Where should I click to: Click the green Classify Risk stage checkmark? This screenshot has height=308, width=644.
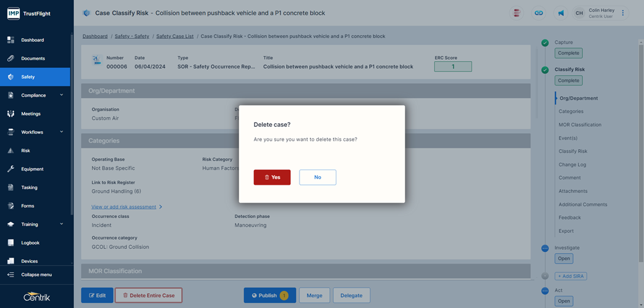coord(545,70)
